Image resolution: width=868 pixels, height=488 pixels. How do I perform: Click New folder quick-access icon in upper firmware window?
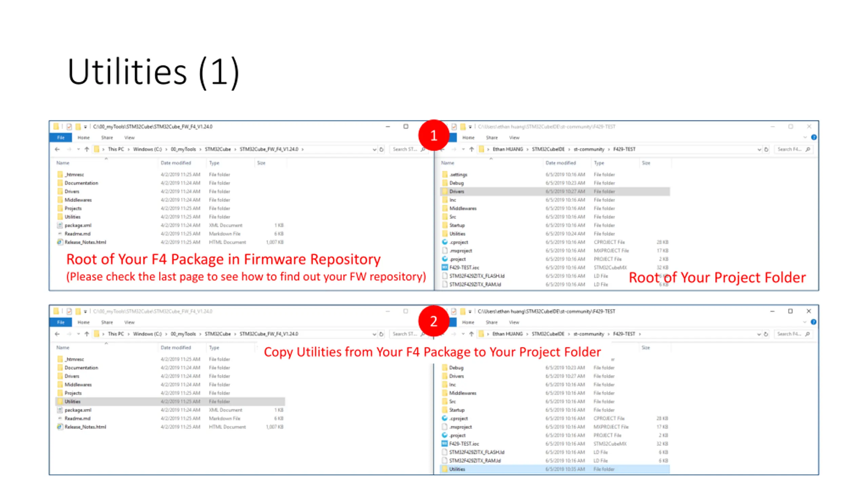coord(78,127)
